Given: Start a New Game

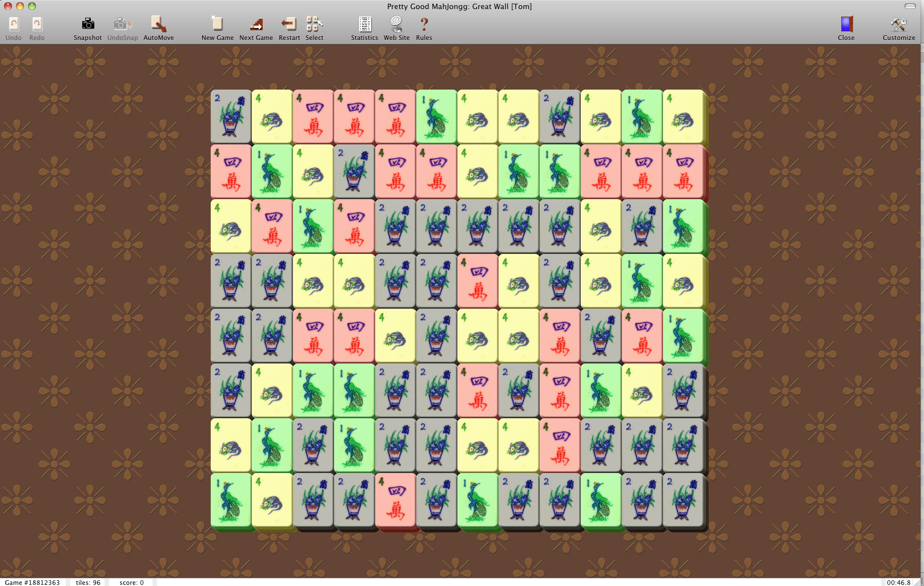Looking at the screenshot, I should 217,25.
